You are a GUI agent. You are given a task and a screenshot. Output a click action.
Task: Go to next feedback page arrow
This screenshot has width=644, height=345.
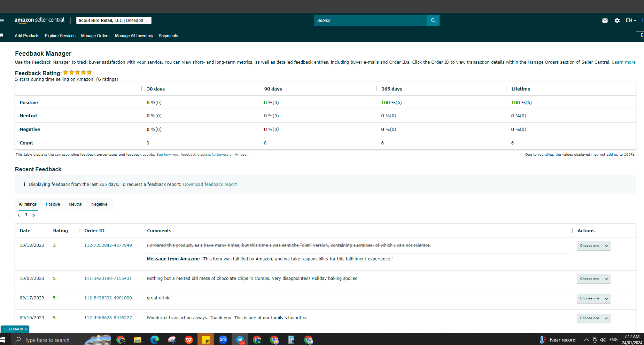[34, 215]
